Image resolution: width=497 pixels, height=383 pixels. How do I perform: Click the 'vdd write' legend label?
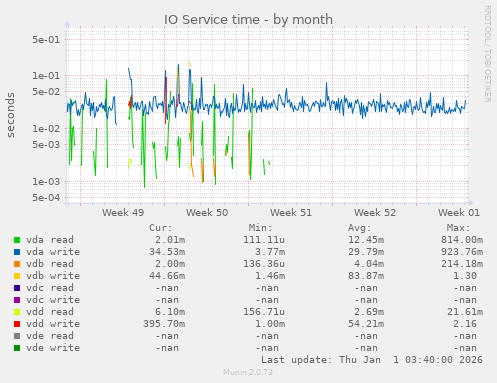tap(53, 324)
